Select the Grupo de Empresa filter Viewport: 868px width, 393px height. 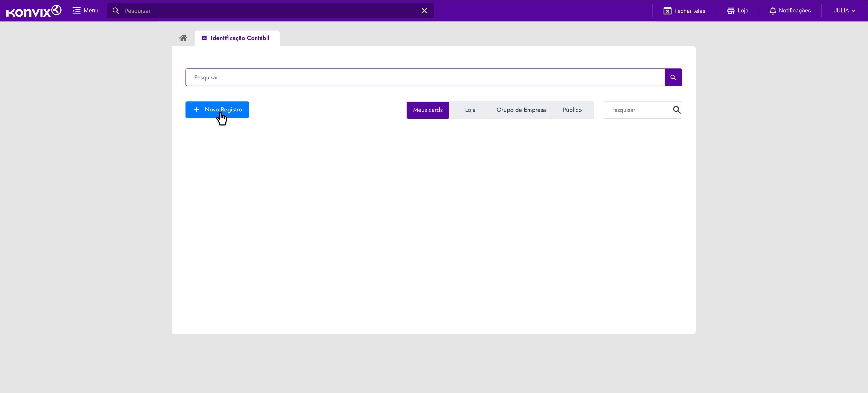pos(521,110)
